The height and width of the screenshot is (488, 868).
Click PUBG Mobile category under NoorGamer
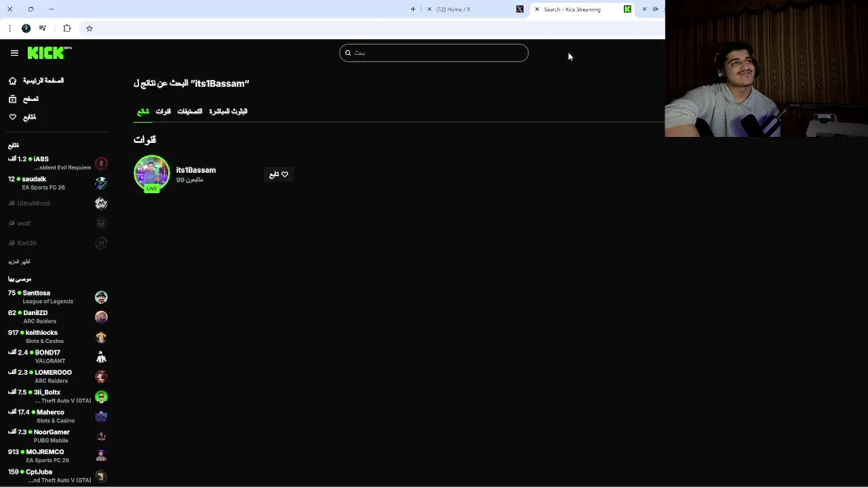tap(51, 441)
